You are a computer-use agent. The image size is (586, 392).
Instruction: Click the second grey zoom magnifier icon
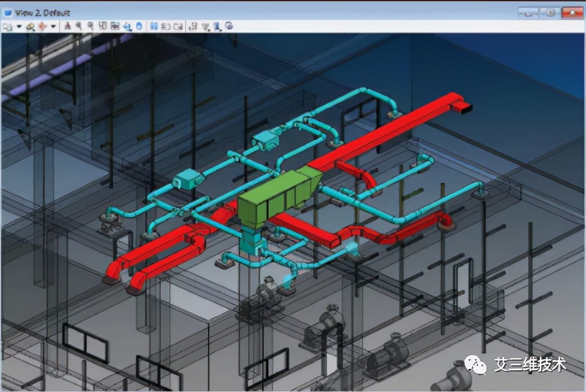pyautogui.click(x=90, y=25)
